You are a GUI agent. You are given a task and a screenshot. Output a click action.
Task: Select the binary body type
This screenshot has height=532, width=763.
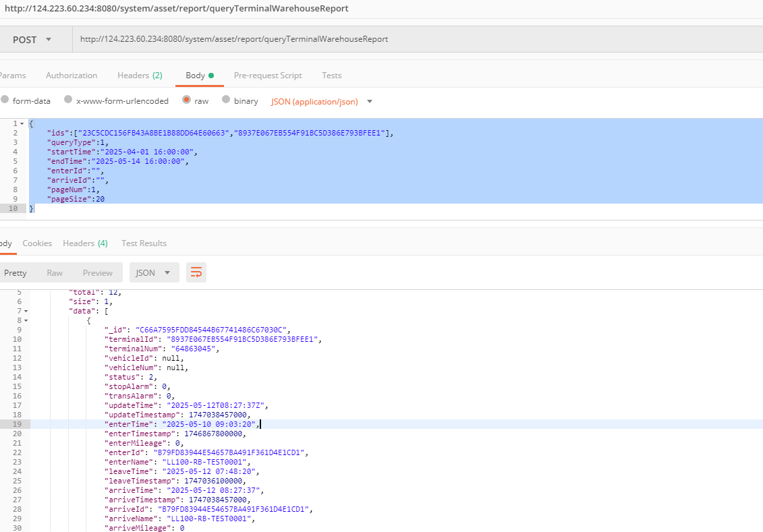[226, 100]
